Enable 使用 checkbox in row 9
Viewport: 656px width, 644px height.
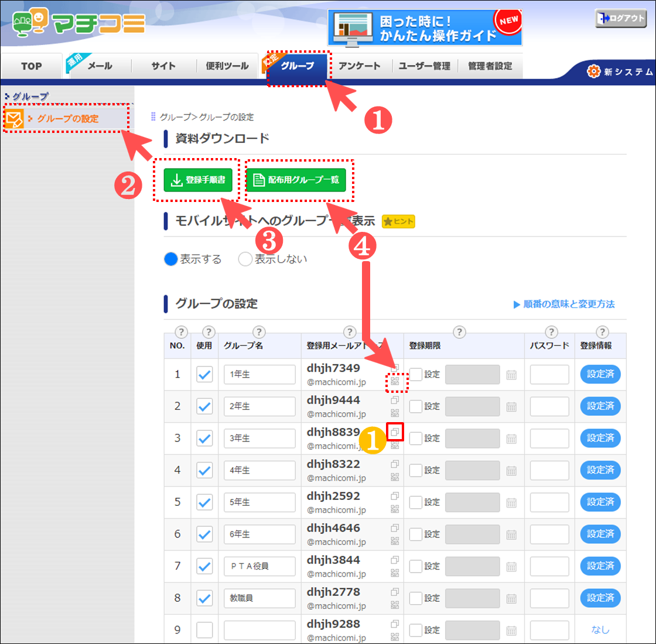[x=204, y=630]
